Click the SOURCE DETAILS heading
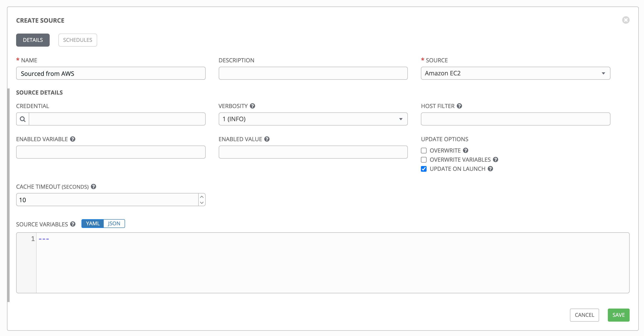The height and width of the screenshot is (336, 644). [x=39, y=93]
